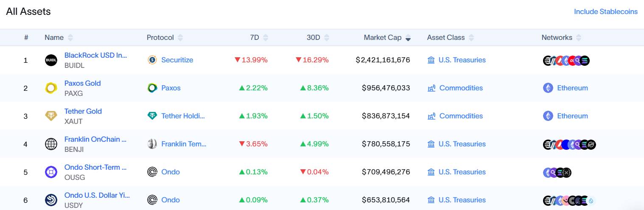Image resolution: width=644 pixels, height=210 pixels.
Task: Click the Tether Gold token icon
Action: [51, 116]
